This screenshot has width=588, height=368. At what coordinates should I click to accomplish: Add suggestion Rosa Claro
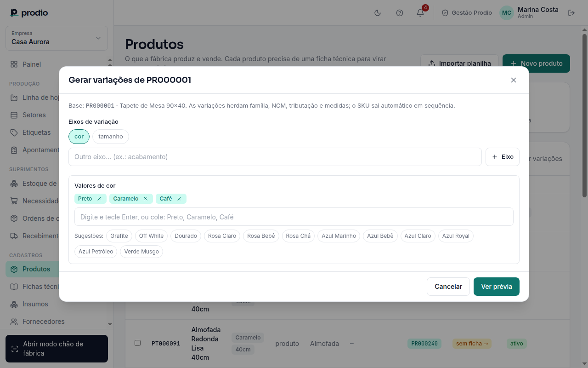[222, 236]
